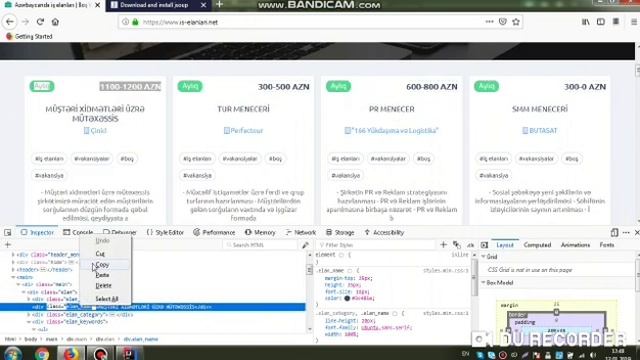Add a new CSS rule with the plus icon

click(444, 245)
